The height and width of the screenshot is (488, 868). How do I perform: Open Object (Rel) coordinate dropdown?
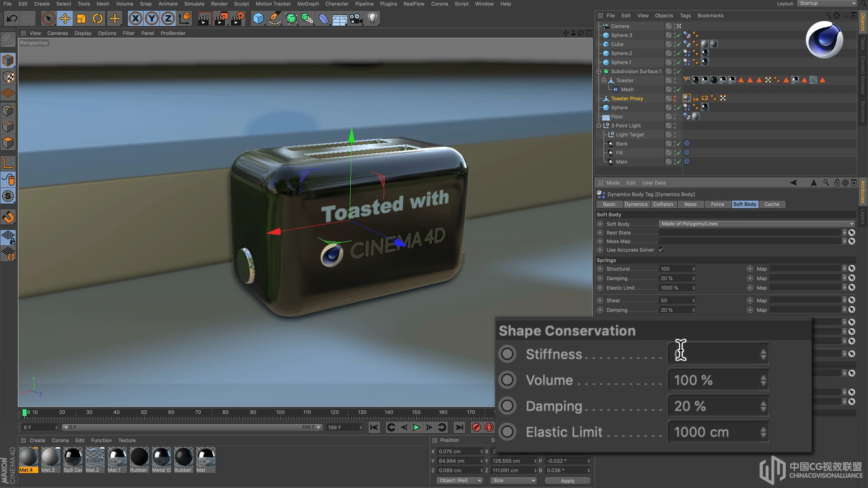coord(460,480)
